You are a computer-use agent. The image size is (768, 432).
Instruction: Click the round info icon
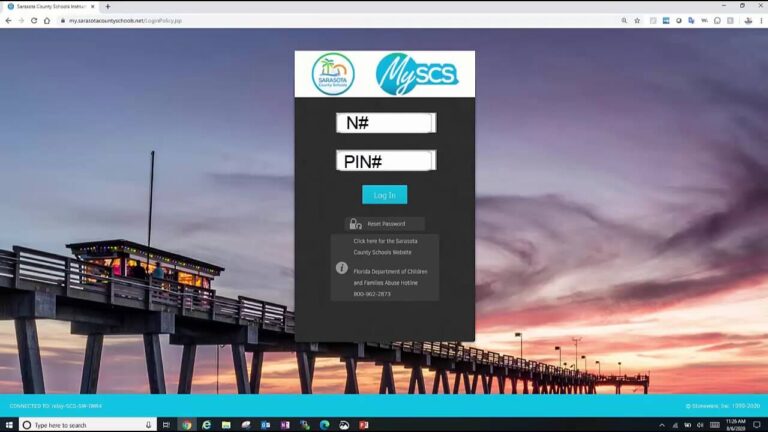tap(342, 267)
